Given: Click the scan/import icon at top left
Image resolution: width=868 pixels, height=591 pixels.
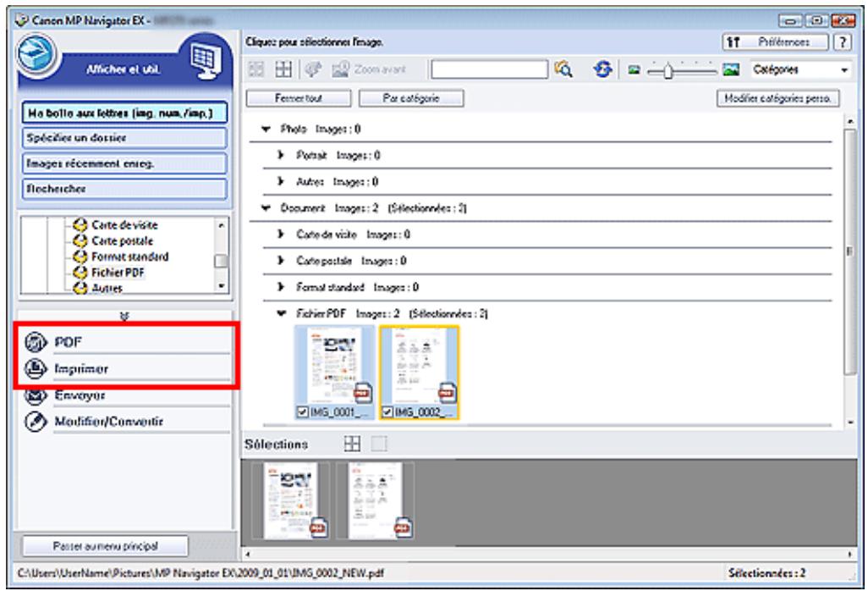Looking at the screenshot, I should pos(37,55).
